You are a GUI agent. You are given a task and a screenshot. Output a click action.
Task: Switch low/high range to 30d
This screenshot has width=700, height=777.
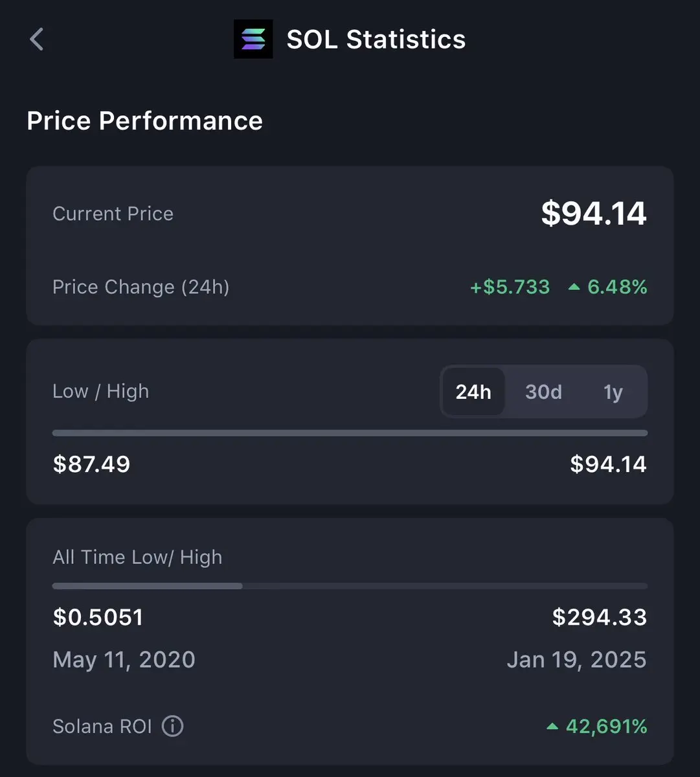543,392
